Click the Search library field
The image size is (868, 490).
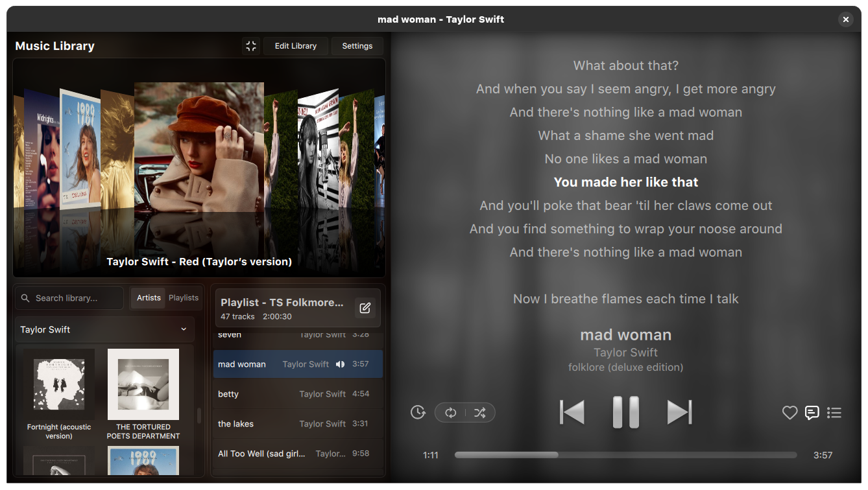(69, 298)
